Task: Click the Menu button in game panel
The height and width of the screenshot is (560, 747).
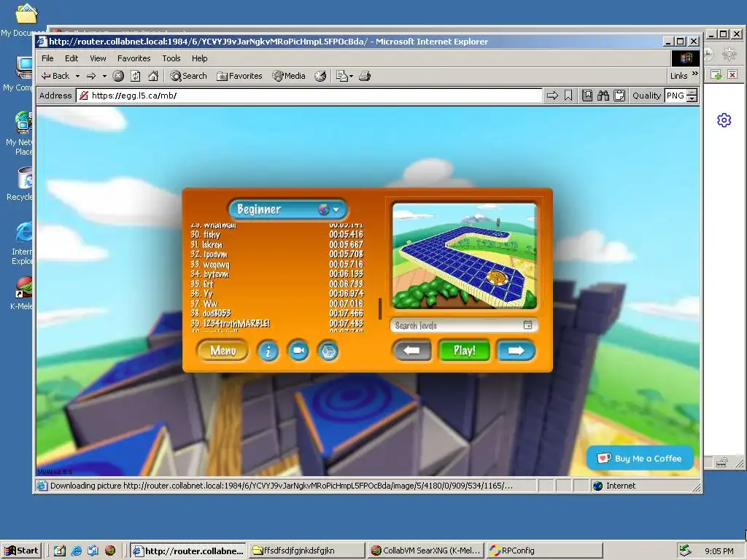Action: tap(222, 351)
